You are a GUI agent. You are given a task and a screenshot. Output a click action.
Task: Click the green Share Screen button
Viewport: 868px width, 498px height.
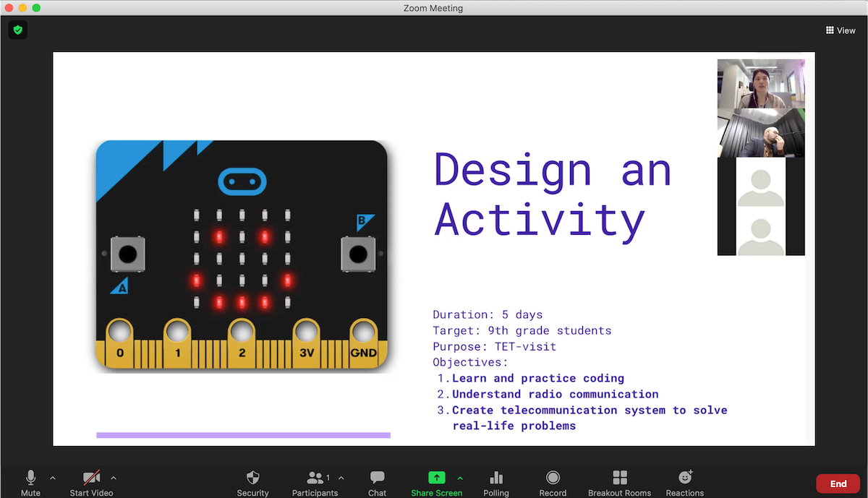(x=437, y=483)
